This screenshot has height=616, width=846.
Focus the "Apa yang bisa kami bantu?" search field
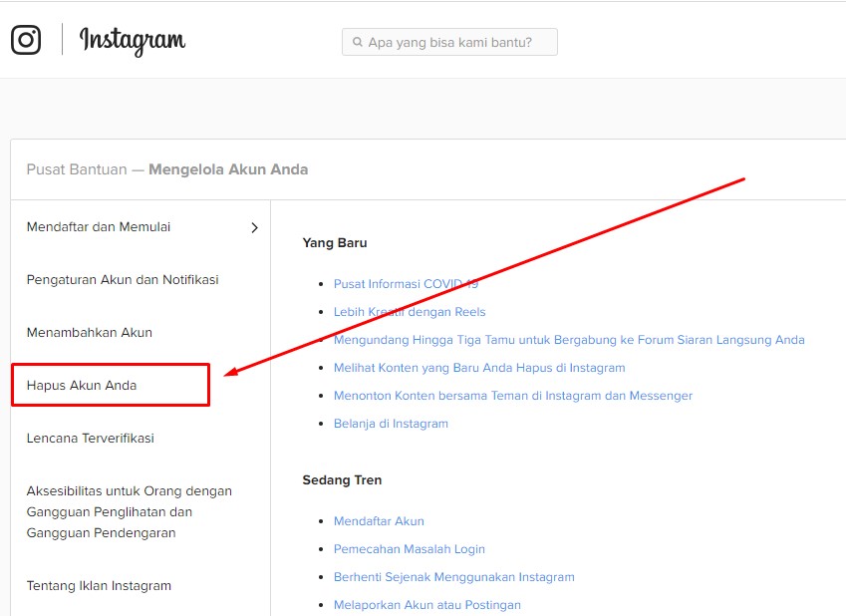(449, 42)
